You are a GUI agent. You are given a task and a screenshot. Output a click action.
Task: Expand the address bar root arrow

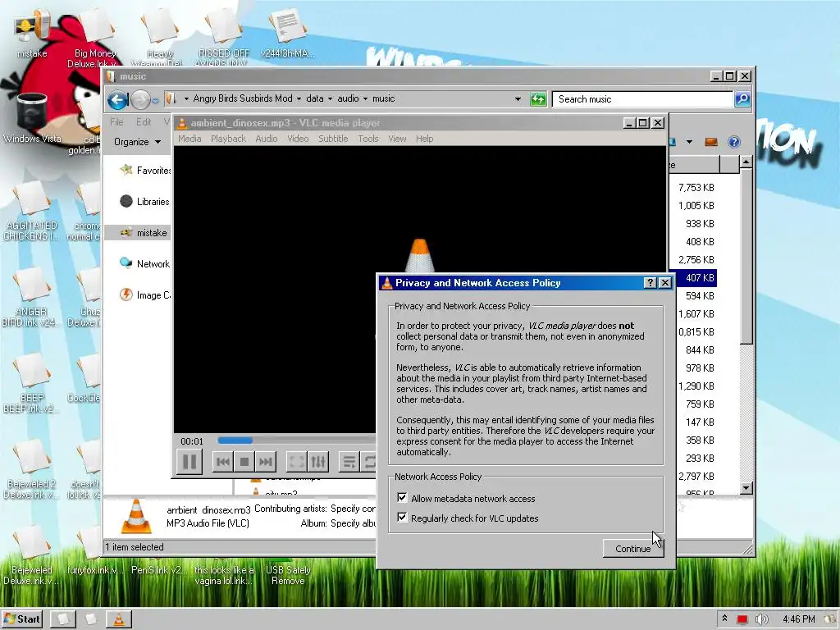point(186,98)
